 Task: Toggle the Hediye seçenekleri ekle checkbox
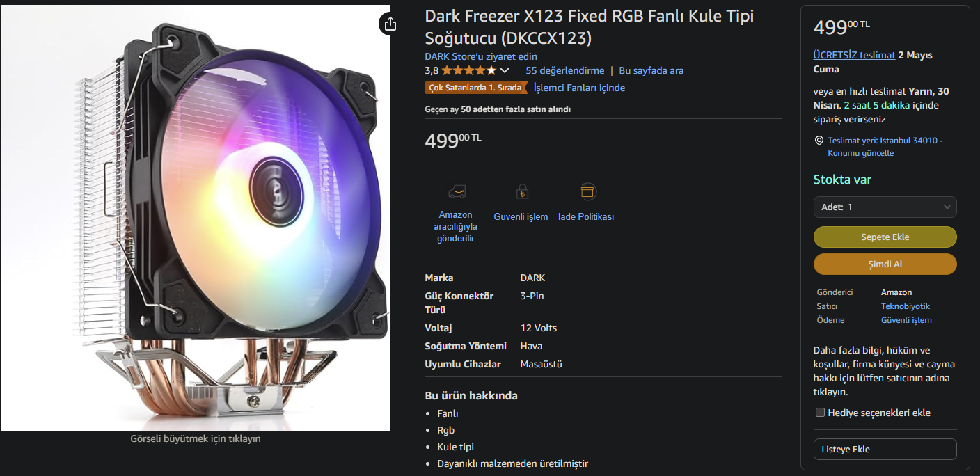click(x=820, y=413)
